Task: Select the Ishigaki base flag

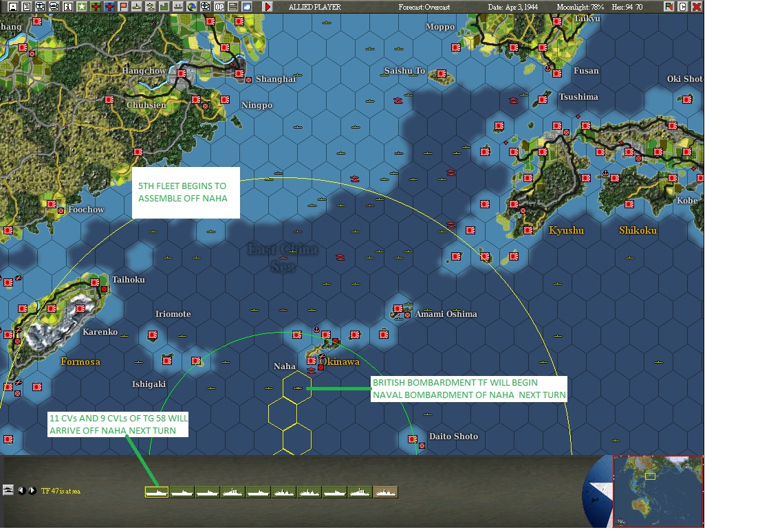Action: click(167, 360)
